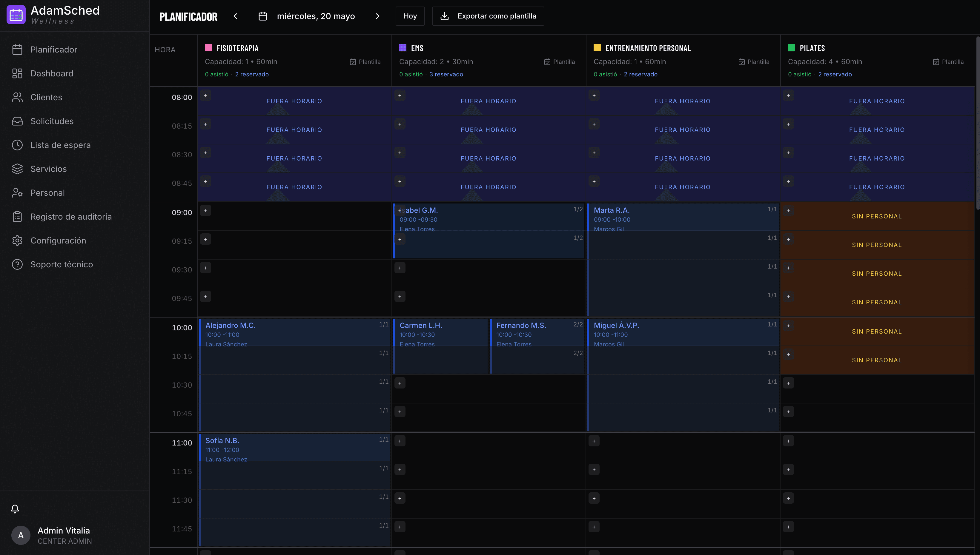Open Lista de espera clock icon

[x=17, y=145]
